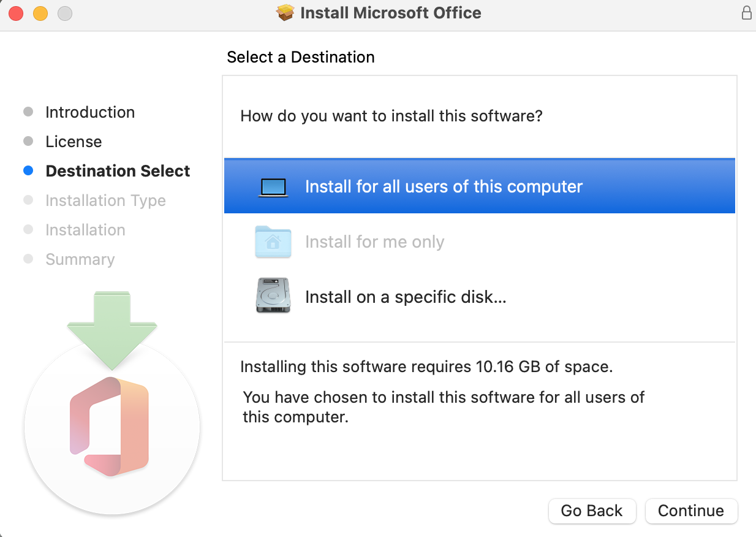The height and width of the screenshot is (537, 756).
Task: Click the lock icon in title bar
Action: pyautogui.click(x=746, y=13)
